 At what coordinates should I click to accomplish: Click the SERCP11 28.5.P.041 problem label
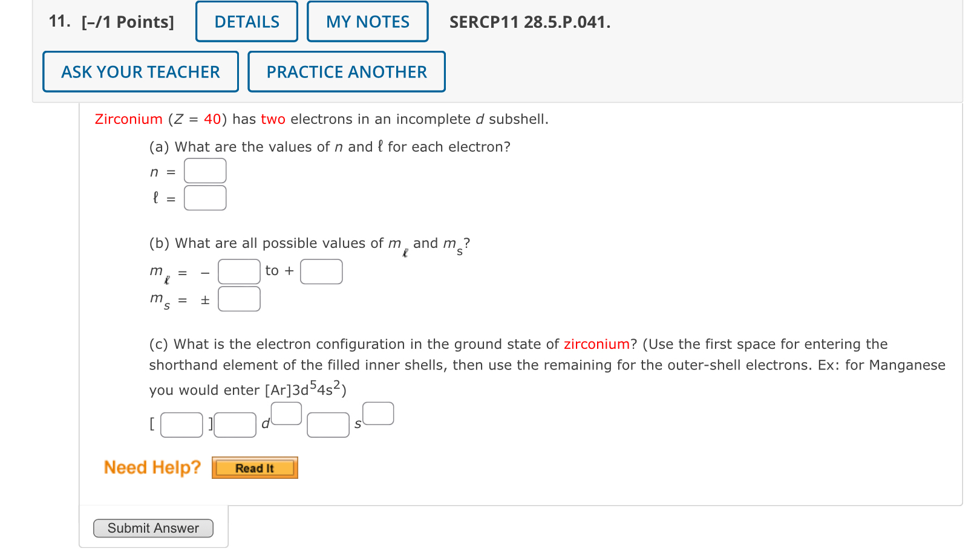[529, 23]
